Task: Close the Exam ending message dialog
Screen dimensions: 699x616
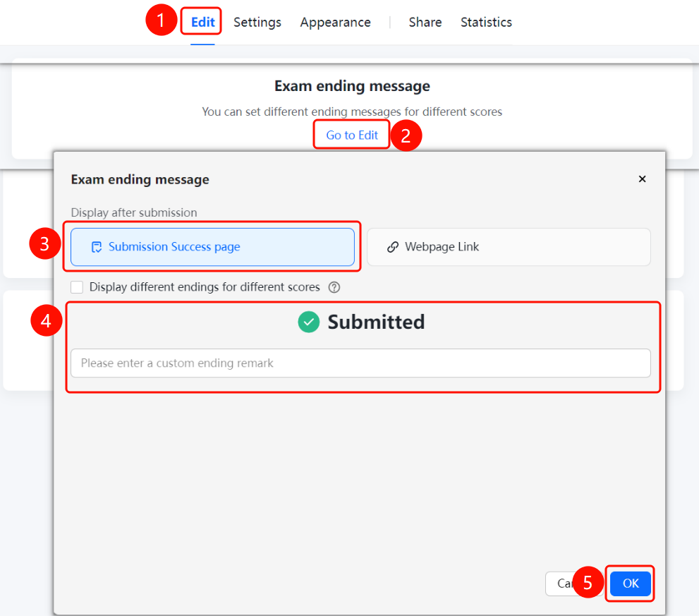Action: coord(642,179)
